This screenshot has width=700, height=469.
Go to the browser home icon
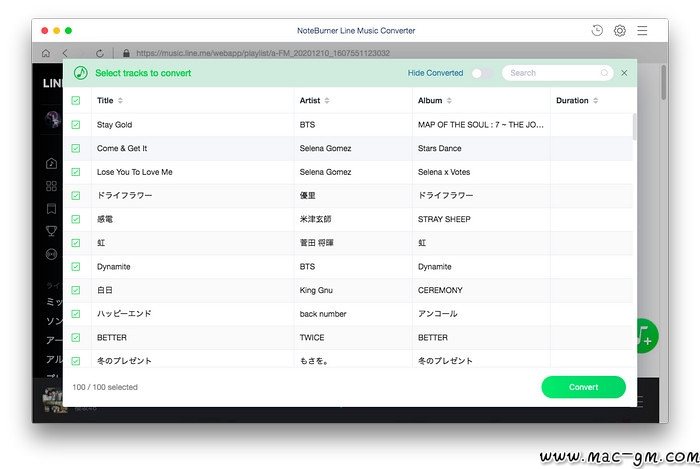tap(46, 53)
